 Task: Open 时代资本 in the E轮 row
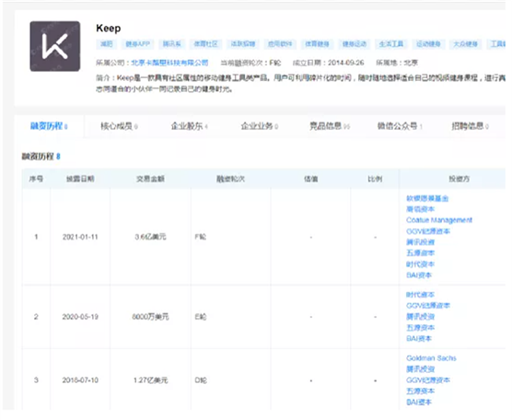420,295
